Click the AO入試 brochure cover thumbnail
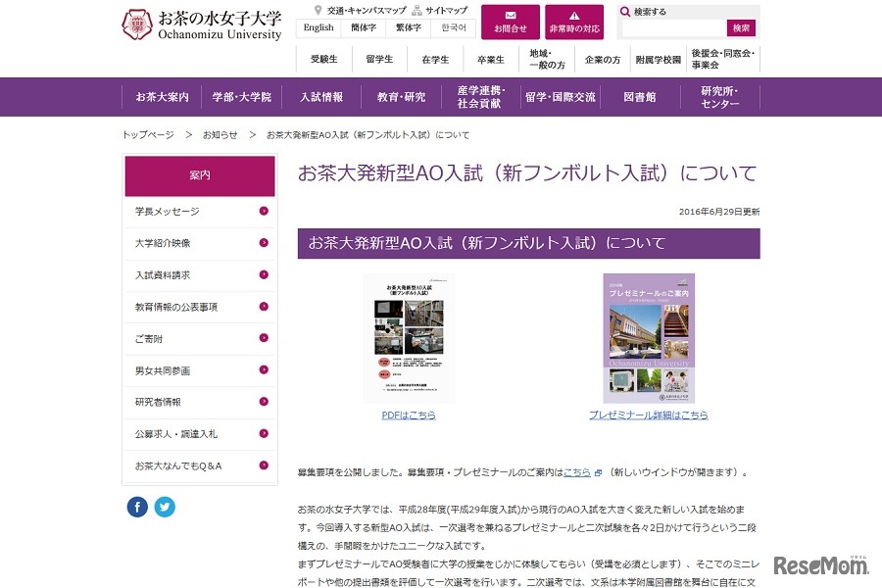This screenshot has height=588, width=882. [413, 335]
